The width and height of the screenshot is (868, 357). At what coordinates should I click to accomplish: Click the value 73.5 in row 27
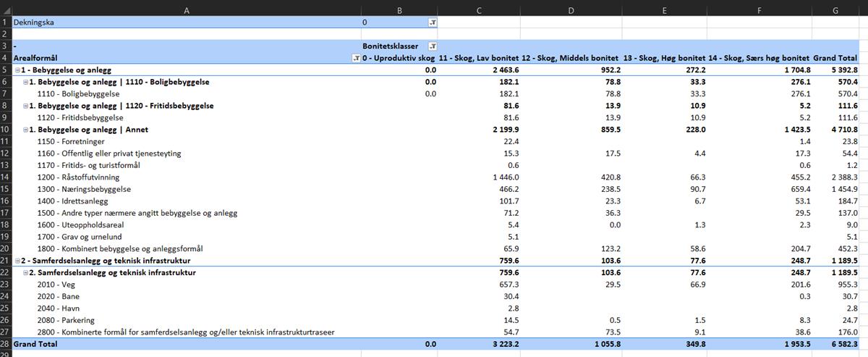611,332
